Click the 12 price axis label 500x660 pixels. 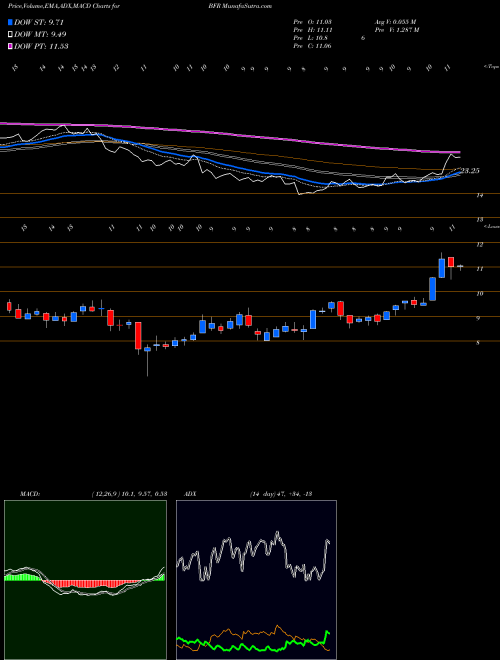click(x=479, y=245)
